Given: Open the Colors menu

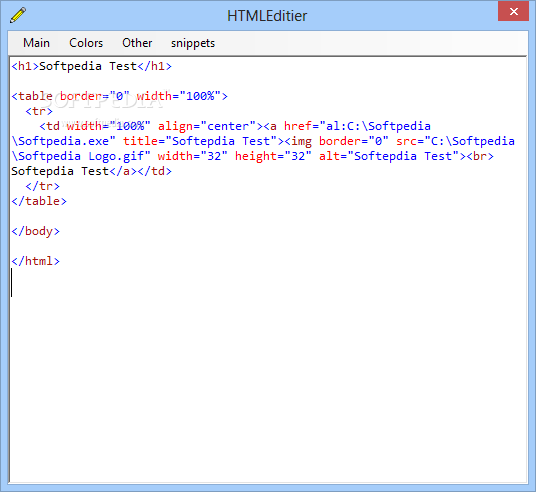Looking at the screenshot, I should pyautogui.click(x=86, y=43).
